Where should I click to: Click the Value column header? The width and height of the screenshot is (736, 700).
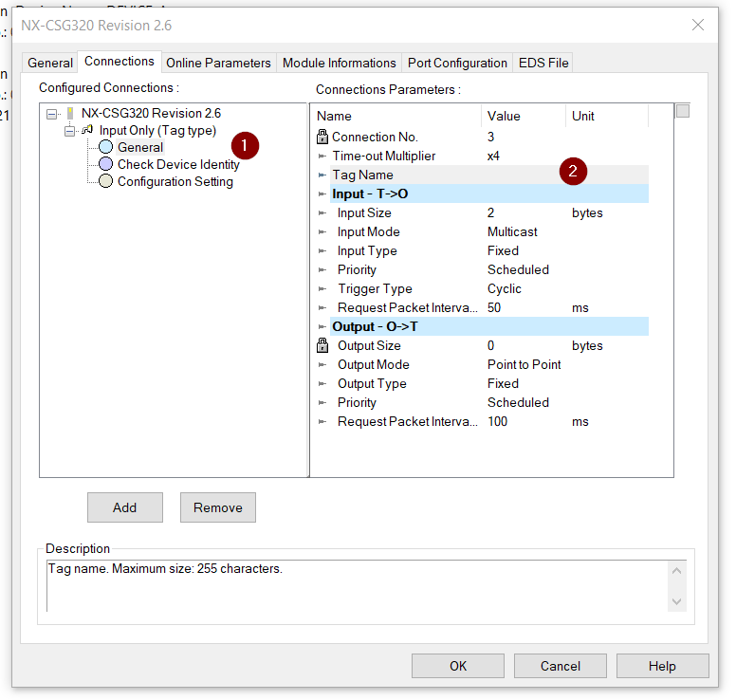coord(524,116)
